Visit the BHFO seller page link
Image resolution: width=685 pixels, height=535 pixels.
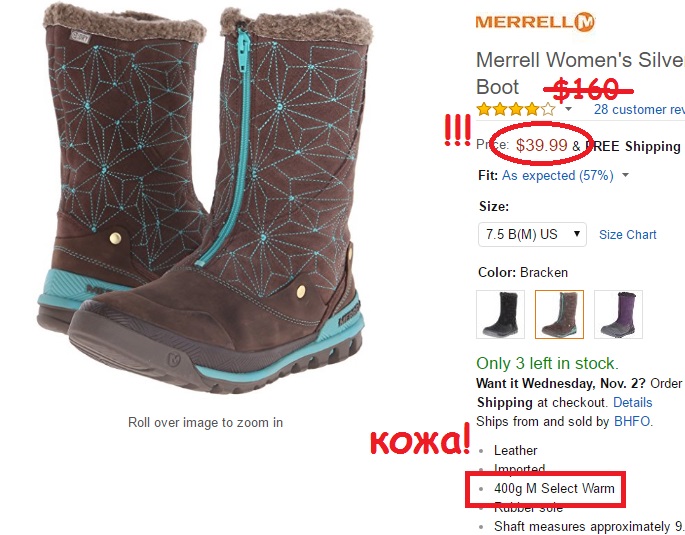(x=632, y=421)
